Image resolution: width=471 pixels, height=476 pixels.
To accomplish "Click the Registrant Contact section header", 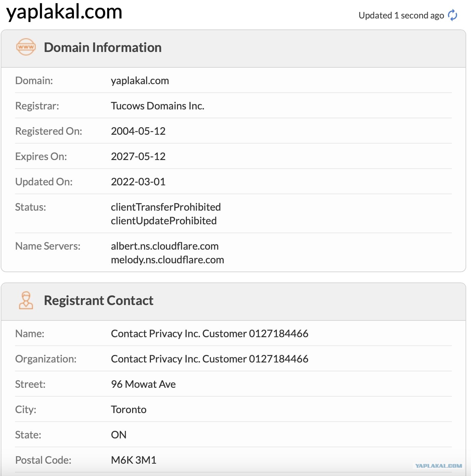I will pos(99,301).
